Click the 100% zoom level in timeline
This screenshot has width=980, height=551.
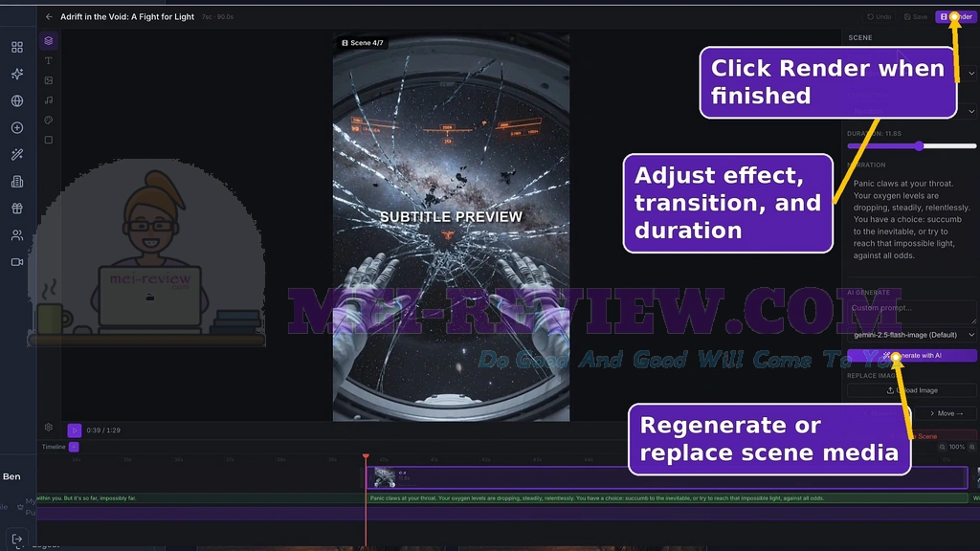(x=957, y=447)
